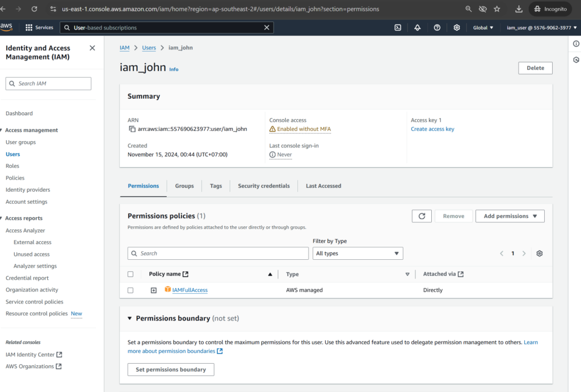The height and width of the screenshot is (392, 581).
Task: Open the Filter by Type dropdown
Action: tap(357, 254)
